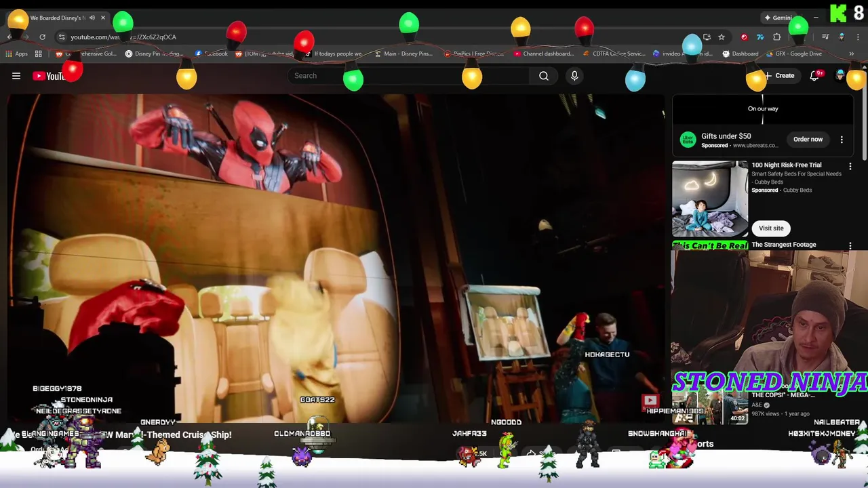Screen dimensions: 868x488
Task: Close the 'We Boarded Disney's' tab
Action: tap(103, 18)
